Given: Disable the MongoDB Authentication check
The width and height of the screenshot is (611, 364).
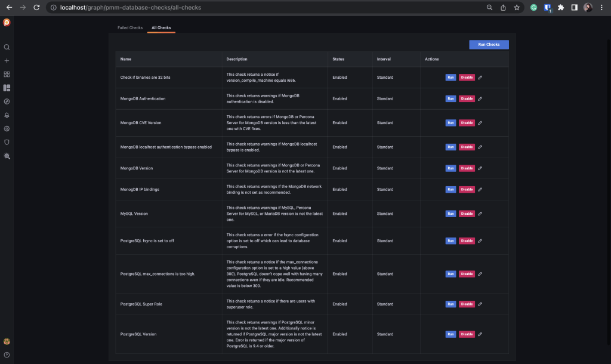Looking at the screenshot, I should (x=467, y=98).
